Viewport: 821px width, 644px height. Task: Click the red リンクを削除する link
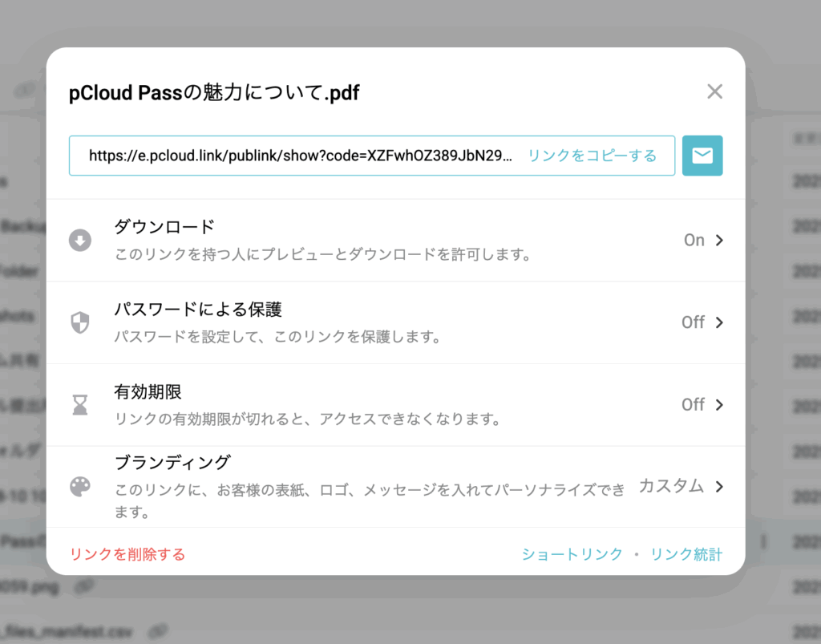click(x=127, y=554)
